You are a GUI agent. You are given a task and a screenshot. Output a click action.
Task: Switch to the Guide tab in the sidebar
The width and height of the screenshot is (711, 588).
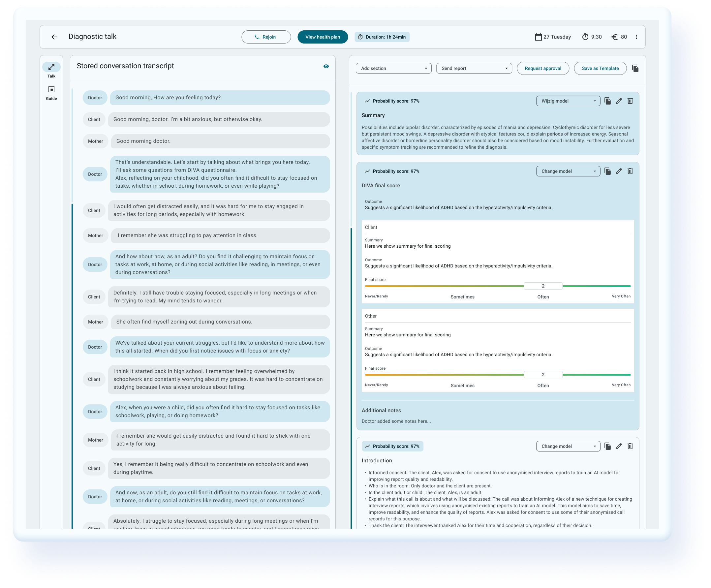click(x=51, y=93)
